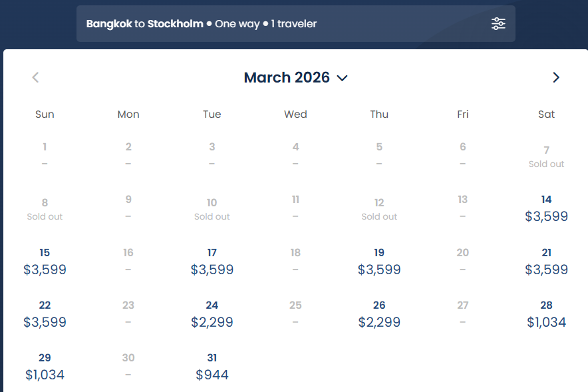Select March 21 fare date
The width and height of the screenshot is (588, 392).
[x=546, y=262]
